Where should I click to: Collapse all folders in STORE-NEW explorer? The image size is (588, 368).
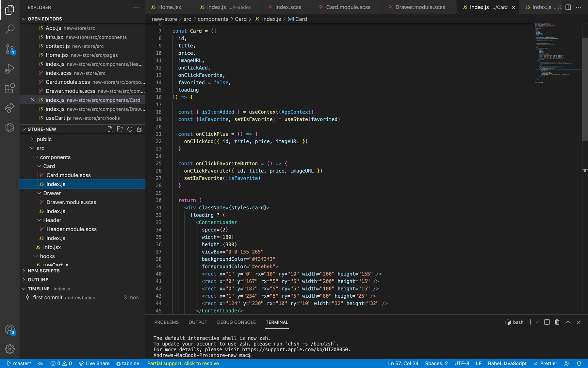coord(139,129)
